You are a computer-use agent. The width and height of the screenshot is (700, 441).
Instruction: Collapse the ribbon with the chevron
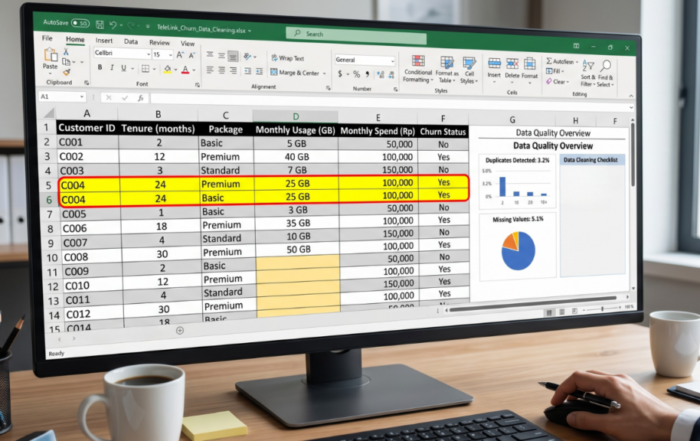(x=631, y=96)
